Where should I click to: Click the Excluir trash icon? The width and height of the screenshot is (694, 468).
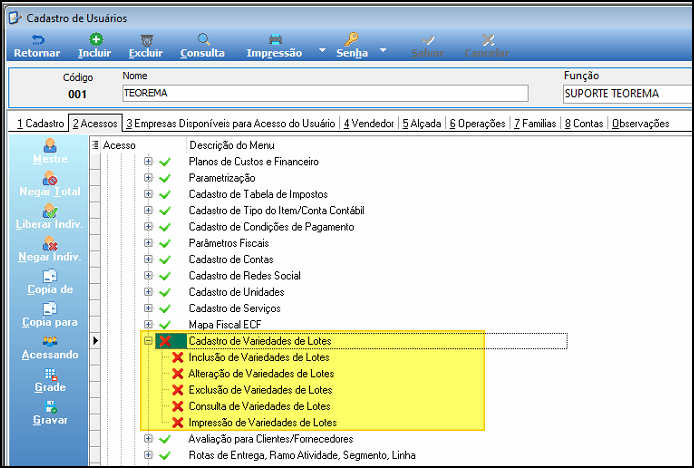[147, 40]
